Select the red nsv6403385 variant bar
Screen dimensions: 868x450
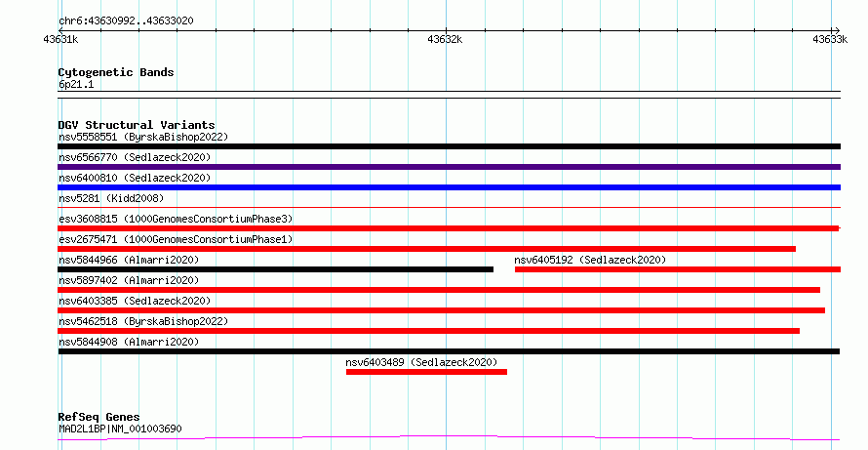pyautogui.click(x=441, y=310)
